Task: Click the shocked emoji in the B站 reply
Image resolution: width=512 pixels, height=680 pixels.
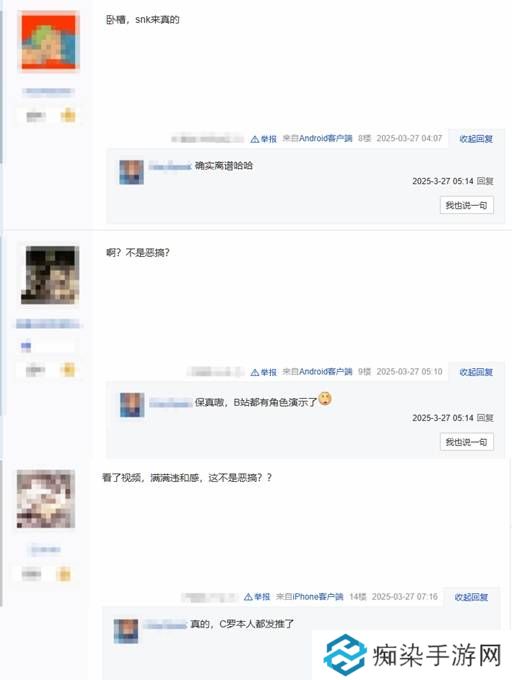Action: 325,398
